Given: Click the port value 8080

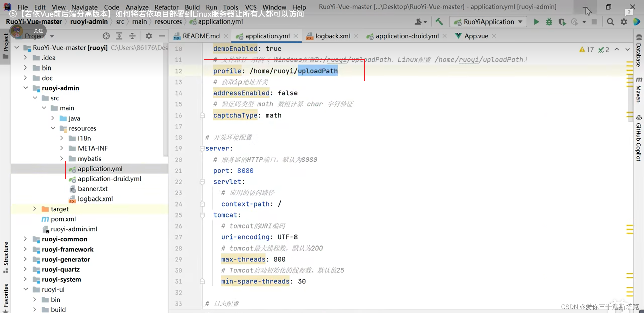Looking at the screenshot, I should pos(245,171).
